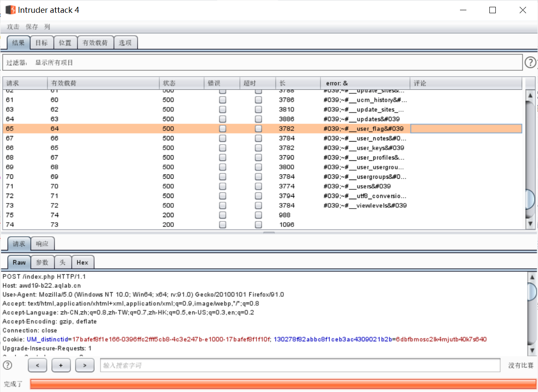This screenshot has width=538, height=392.
Task: Switch to the 参数 view tab
Action: [x=42, y=262]
